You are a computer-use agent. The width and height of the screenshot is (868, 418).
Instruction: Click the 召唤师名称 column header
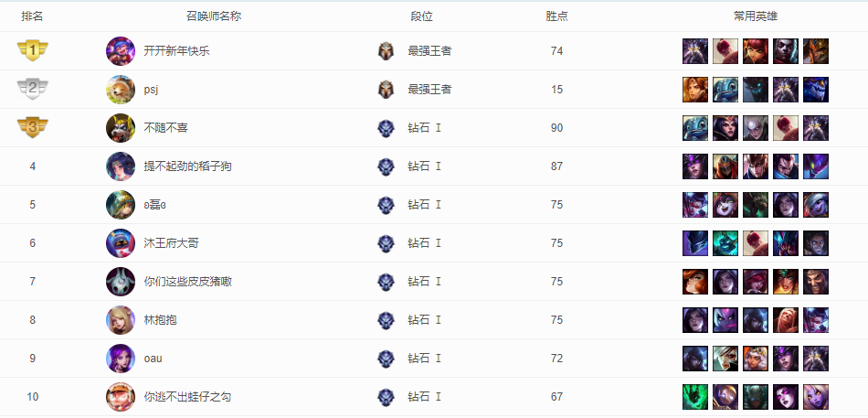tap(213, 16)
